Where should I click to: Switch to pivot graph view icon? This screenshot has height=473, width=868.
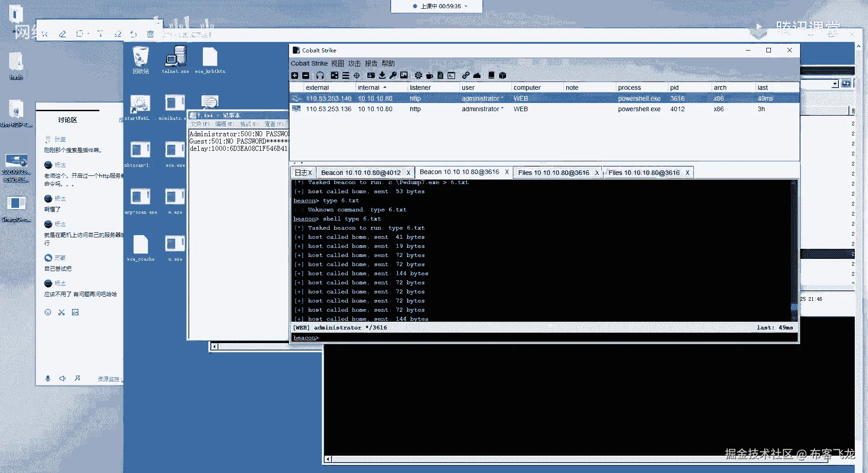[335, 75]
